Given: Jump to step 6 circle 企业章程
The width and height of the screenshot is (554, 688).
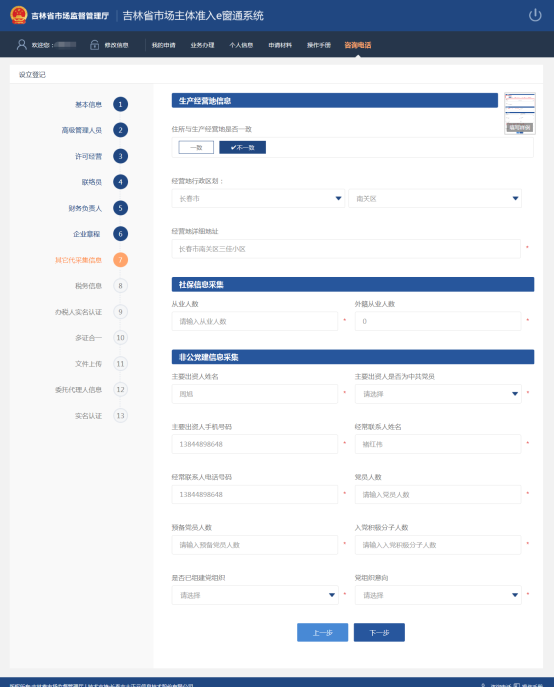Looking at the screenshot, I should (x=121, y=234).
